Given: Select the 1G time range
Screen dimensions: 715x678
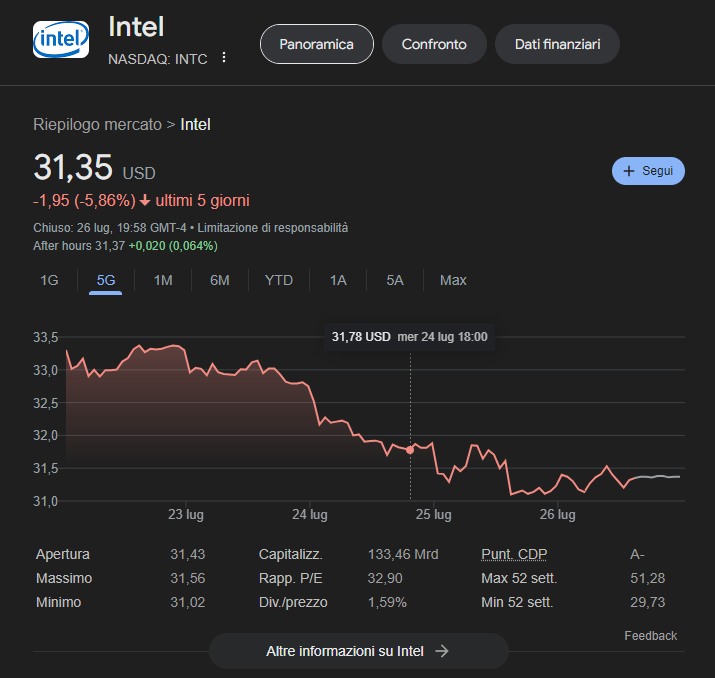Looking at the screenshot, I should (49, 280).
